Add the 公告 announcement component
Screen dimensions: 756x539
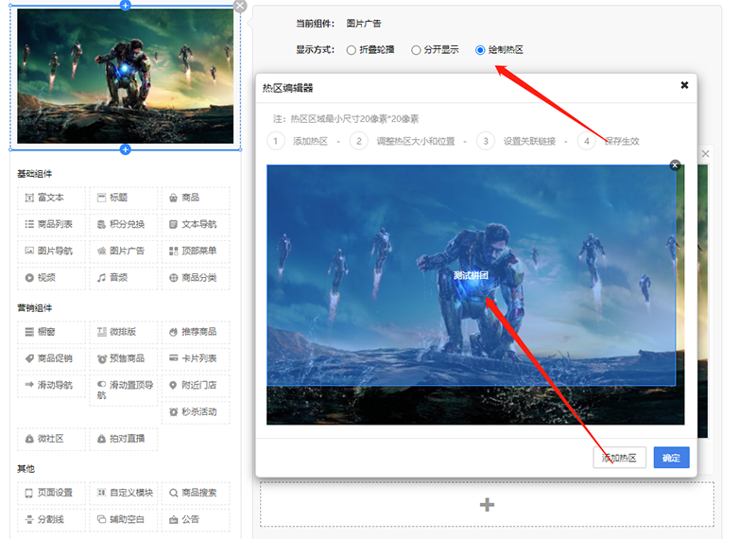pos(196,520)
